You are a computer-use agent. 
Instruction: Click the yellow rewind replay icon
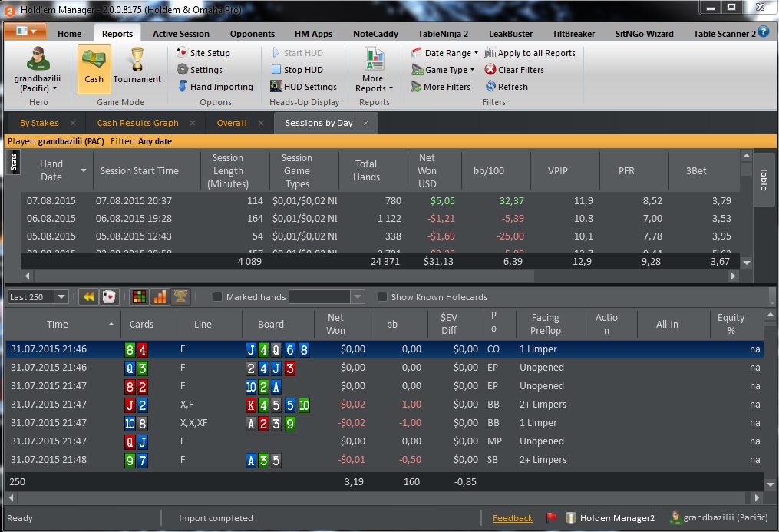[x=89, y=297]
